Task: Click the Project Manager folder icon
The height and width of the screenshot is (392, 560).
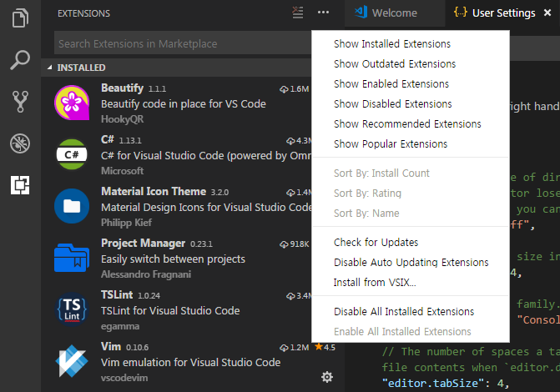Action: point(72,258)
